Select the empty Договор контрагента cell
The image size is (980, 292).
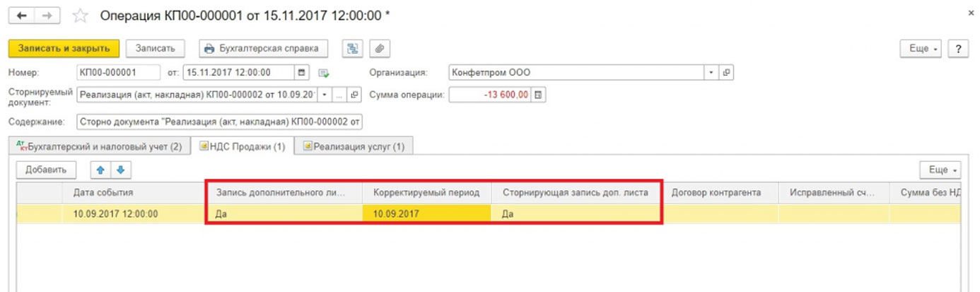pyautogui.click(x=721, y=214)
